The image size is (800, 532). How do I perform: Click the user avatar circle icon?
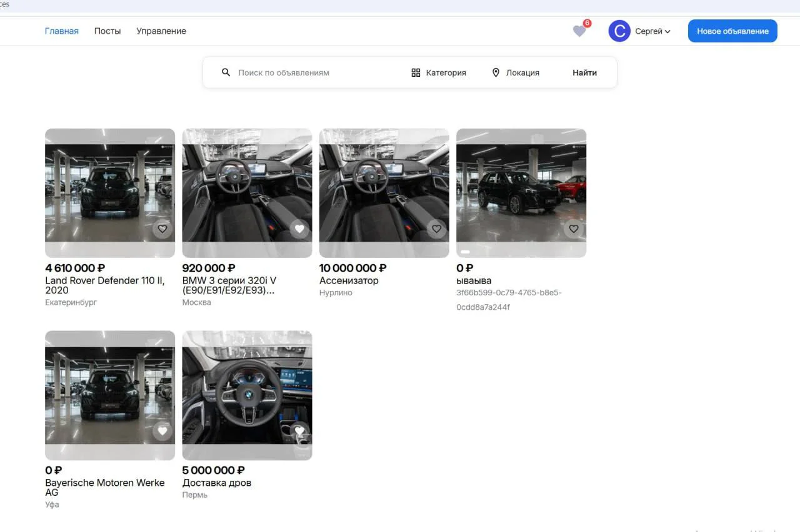[619, 31]
